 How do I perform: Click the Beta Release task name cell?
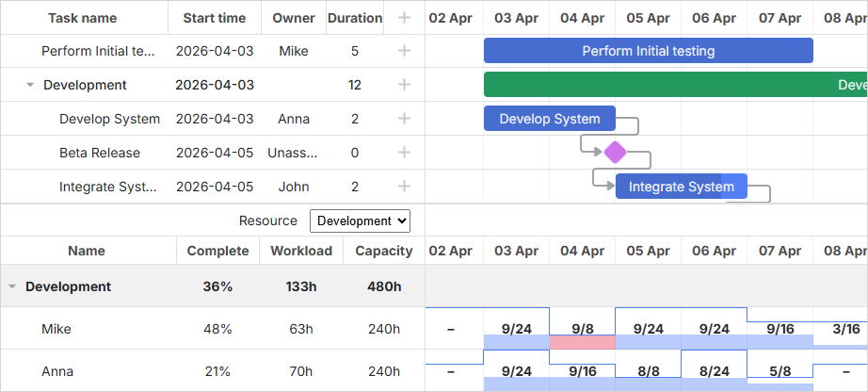[100, 153]
